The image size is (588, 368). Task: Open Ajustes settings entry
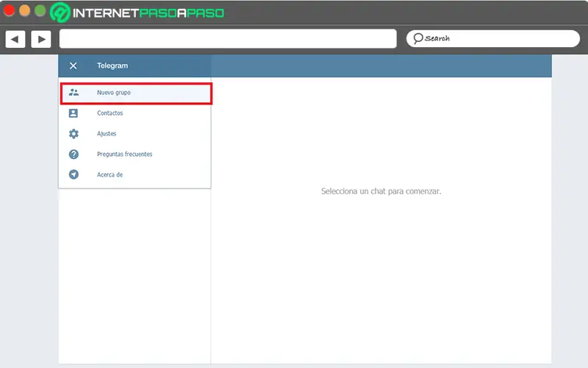[135, 134]
